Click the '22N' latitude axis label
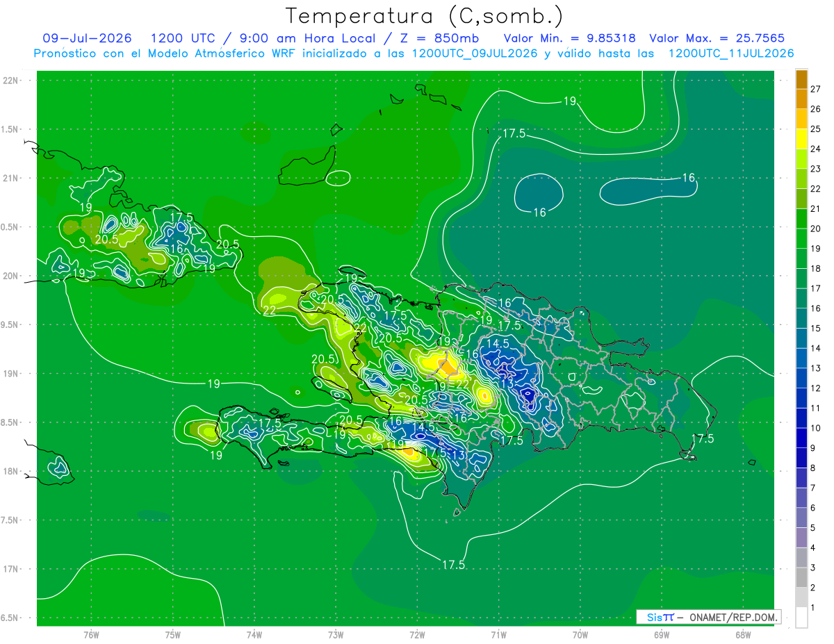834x644 pixels. (10, 81)
